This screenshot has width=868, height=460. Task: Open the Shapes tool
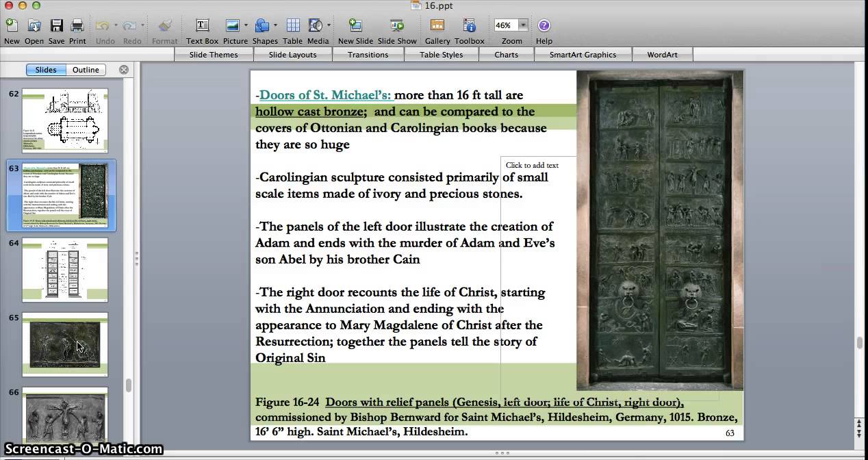[261, 25]
